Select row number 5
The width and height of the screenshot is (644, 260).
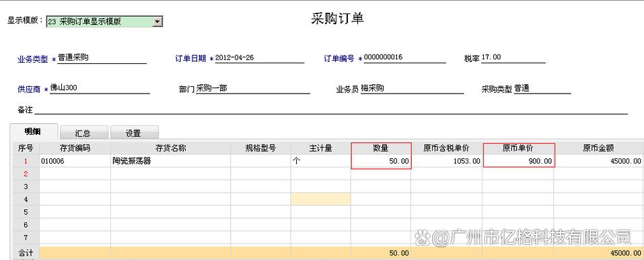(x=26, y=212)
